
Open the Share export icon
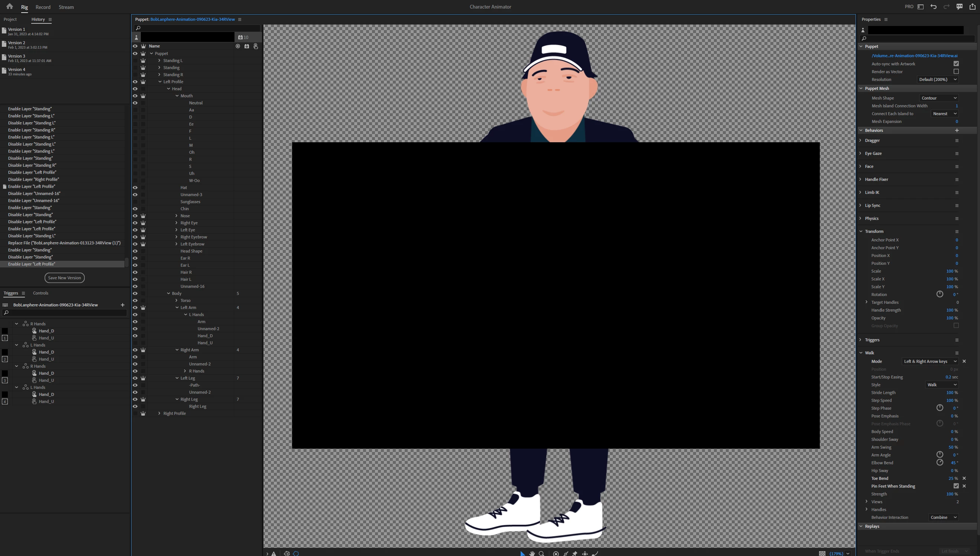click(x=972, y=6)
